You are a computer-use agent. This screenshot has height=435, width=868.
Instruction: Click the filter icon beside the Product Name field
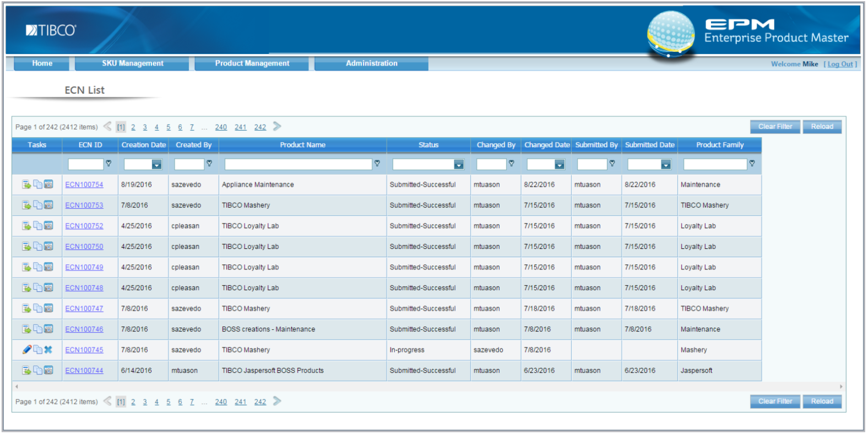click(377, 164)
